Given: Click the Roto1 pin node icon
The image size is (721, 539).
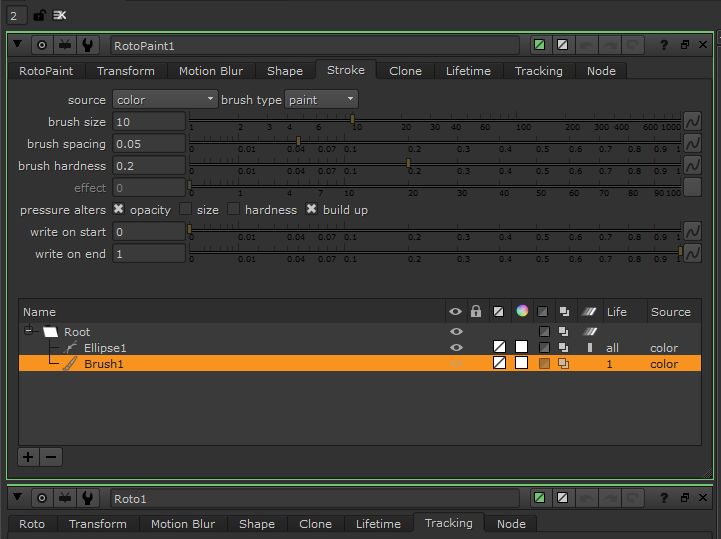Looking at the screenshot, I should point(65,498).
